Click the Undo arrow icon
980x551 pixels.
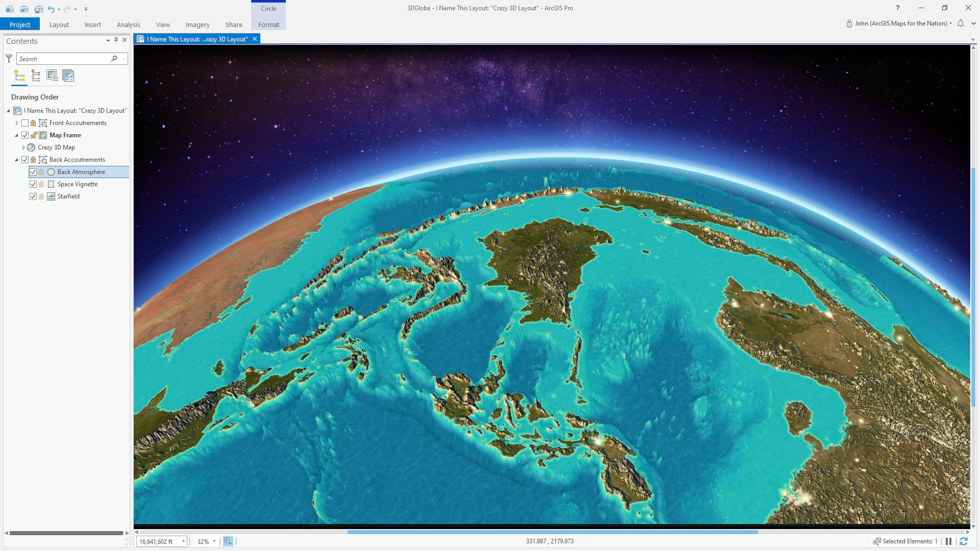coord(51,9)
